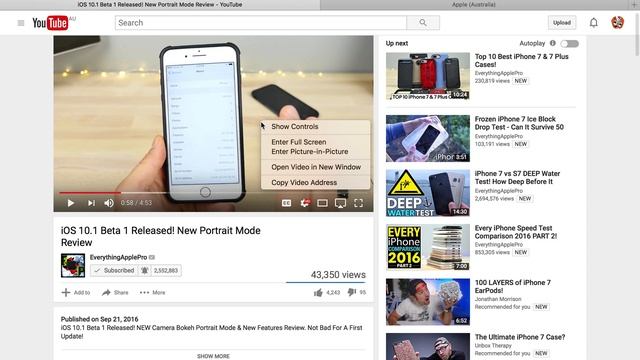Toggle closed captions in player
640x360 pixels.
(287, 203)
